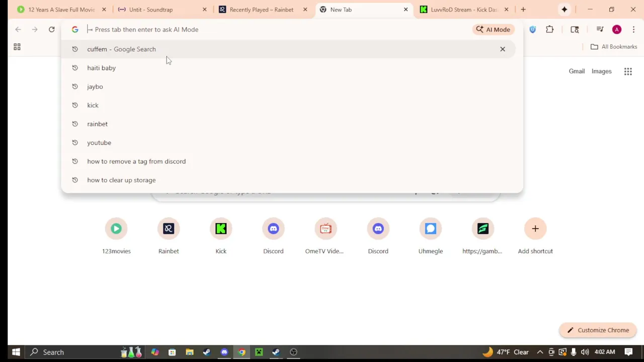Viewport: 644px width, 362px height.
Task: Open Google Lens search icon
Action: (575, 29)
